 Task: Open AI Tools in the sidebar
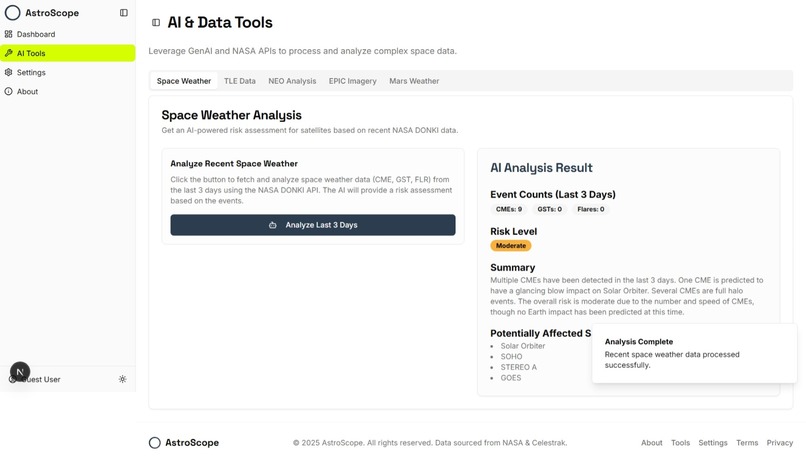68,53
